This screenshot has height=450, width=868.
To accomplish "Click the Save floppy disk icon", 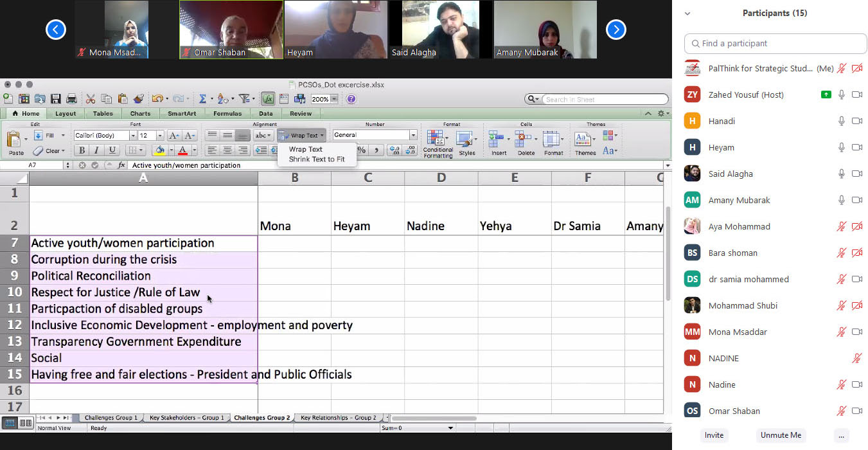I will (56, 99).
